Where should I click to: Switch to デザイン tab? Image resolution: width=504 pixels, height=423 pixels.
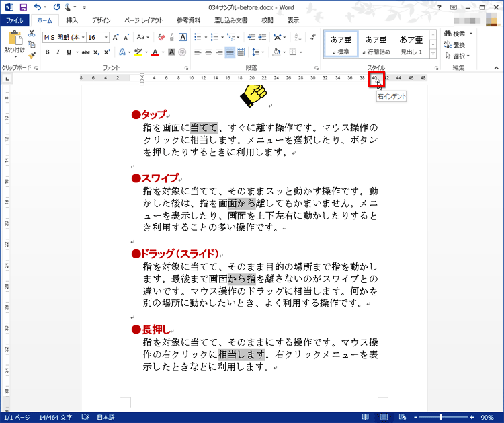[x=101, y=20]
